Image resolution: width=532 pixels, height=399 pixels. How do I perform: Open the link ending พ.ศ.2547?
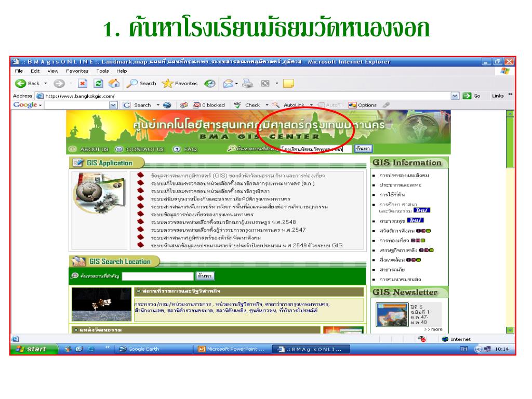pos(229,230)
